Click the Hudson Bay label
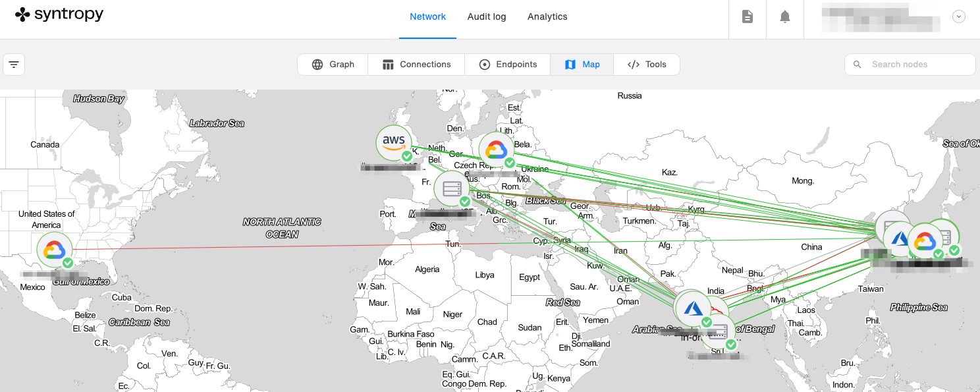Screen dimensions: 980x392 point(99,98)
